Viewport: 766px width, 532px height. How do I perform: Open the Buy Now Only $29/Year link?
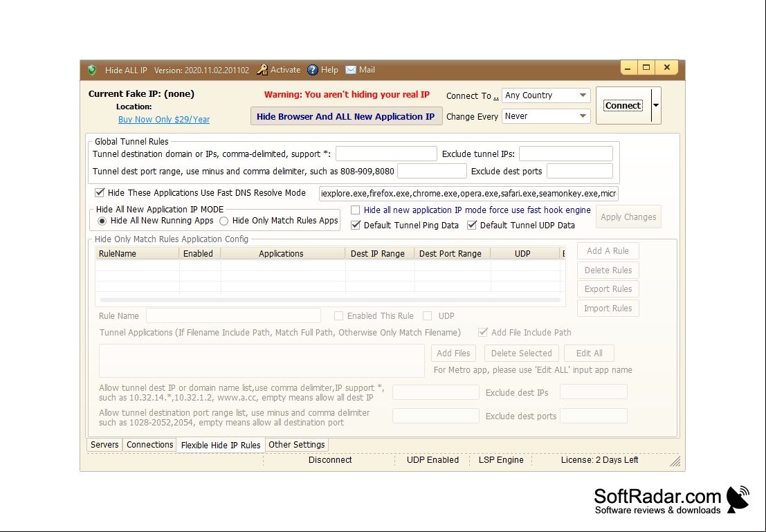point(164,119)
